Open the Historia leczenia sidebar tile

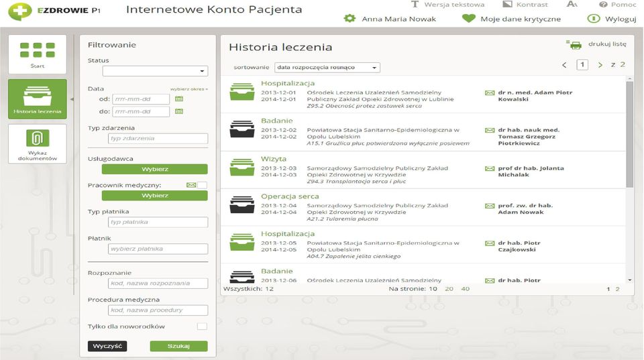pyautogui.click(x=38, y=99)
